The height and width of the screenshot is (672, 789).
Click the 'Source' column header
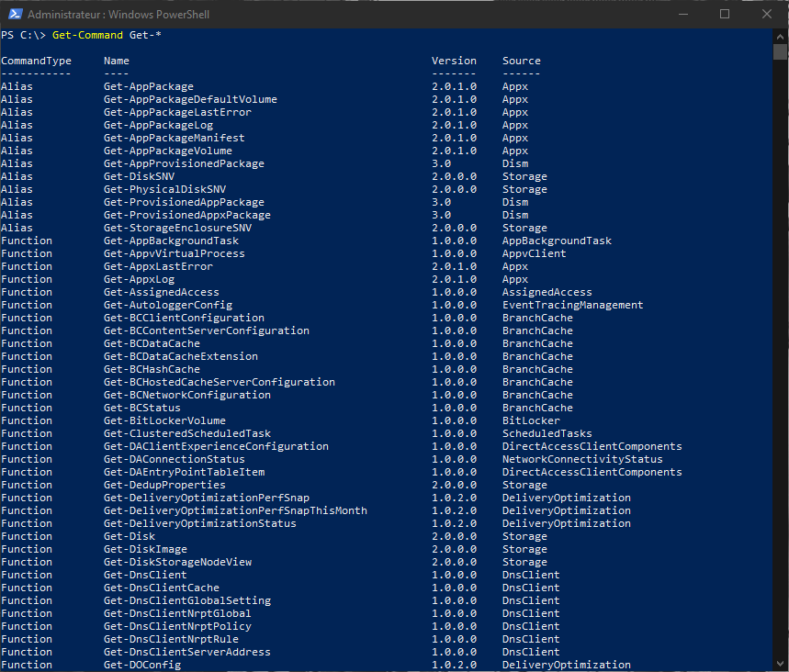(x=521, y=61)
